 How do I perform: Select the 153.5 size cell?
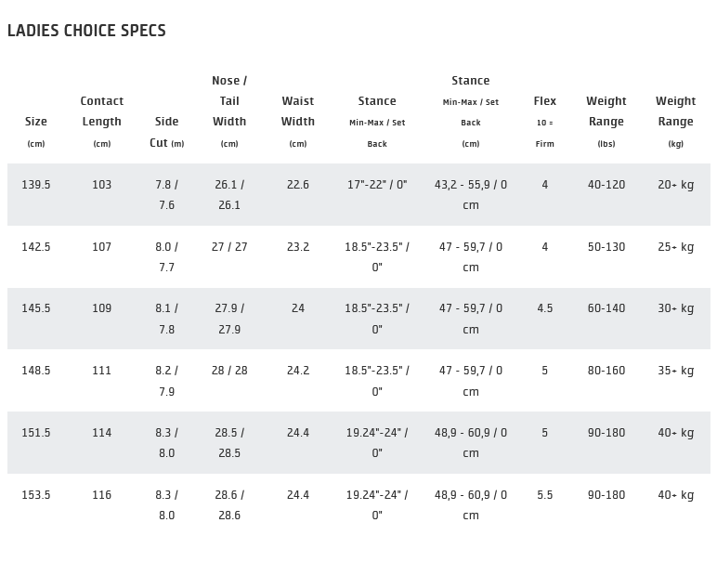(36, 495)
